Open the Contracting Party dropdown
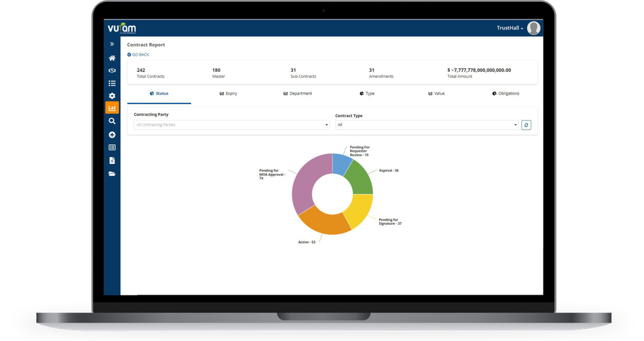Screen dimensions: 644x341 pyautogui.click(x=231, y=125)
